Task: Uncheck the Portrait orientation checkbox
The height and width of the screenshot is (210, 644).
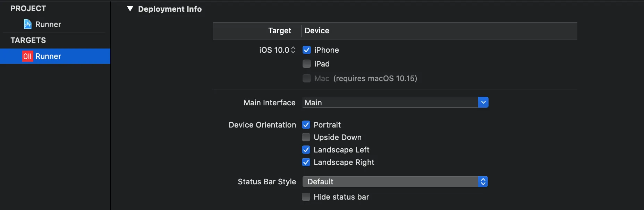Action: tap(306, 125)
